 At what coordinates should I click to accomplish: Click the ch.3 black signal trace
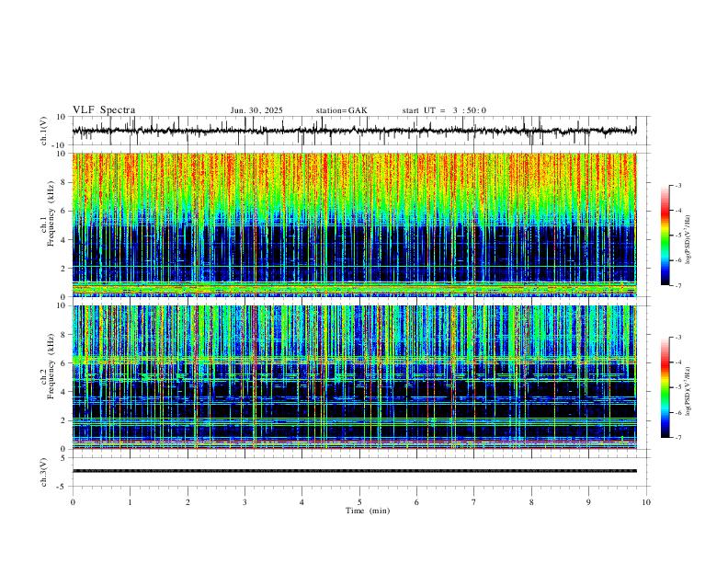(x=354, y=471)
